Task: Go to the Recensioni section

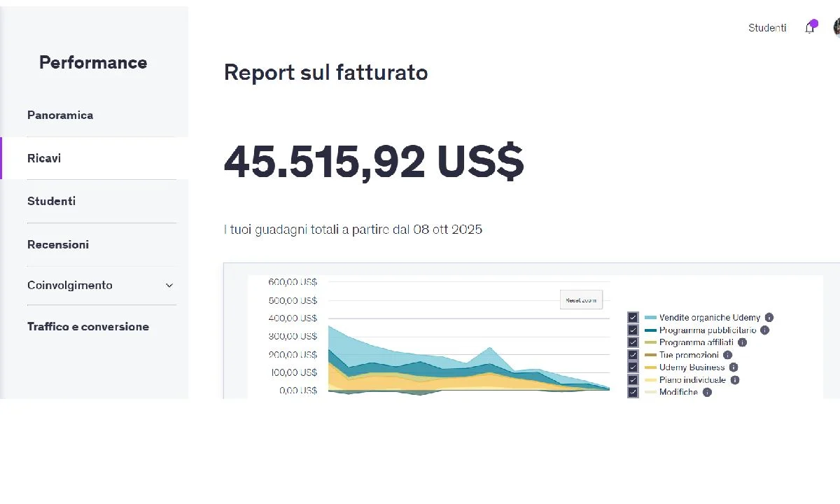Action: point(58,244)
